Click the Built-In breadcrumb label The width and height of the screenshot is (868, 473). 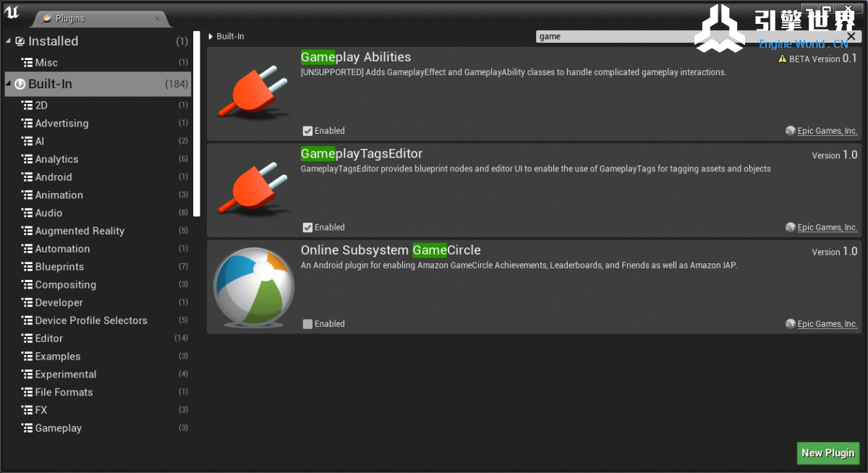[230, 36]
